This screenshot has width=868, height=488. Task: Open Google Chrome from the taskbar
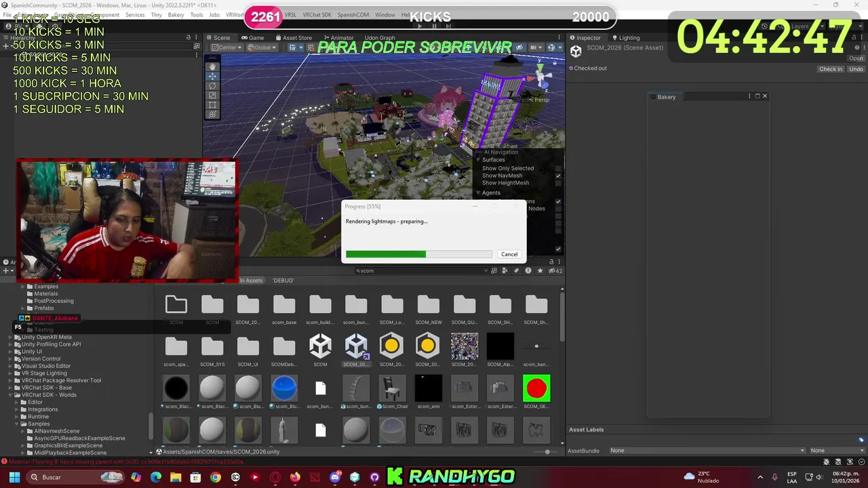tap(215, 477)
